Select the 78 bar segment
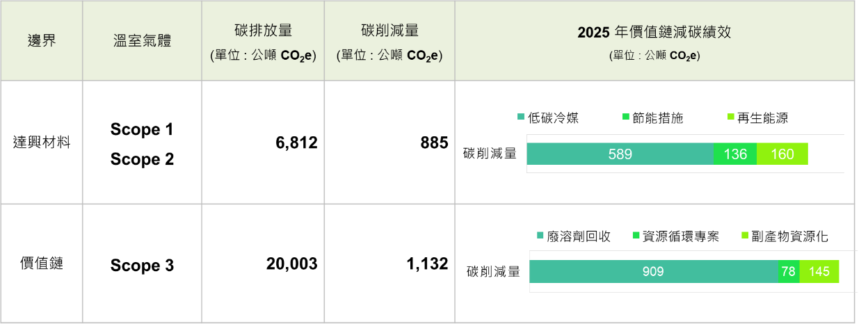Viewport: 868px width, 324px height. 789,272
